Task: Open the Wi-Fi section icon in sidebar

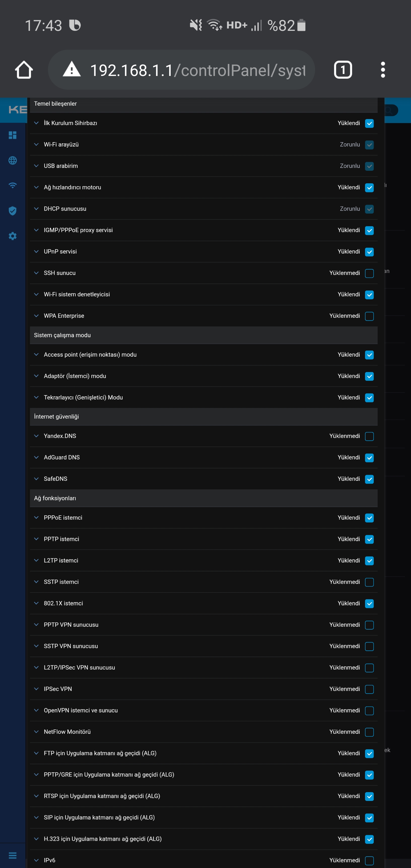Action: click(13, 185)
